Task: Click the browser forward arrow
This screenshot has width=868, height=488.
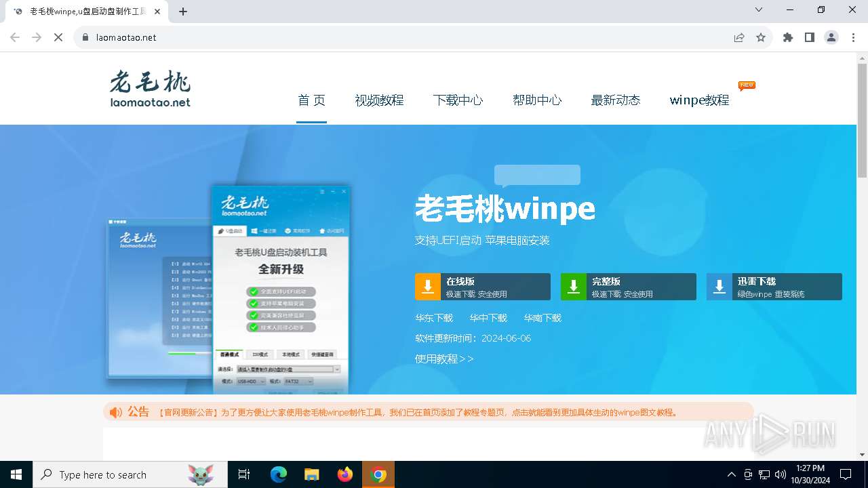Action: click(37, 37)
